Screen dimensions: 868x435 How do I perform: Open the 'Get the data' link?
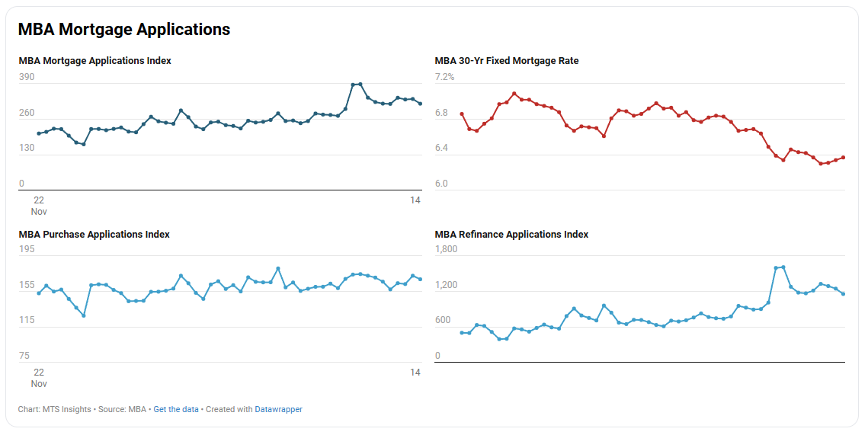pyautogui.click(x=176, y=409)
